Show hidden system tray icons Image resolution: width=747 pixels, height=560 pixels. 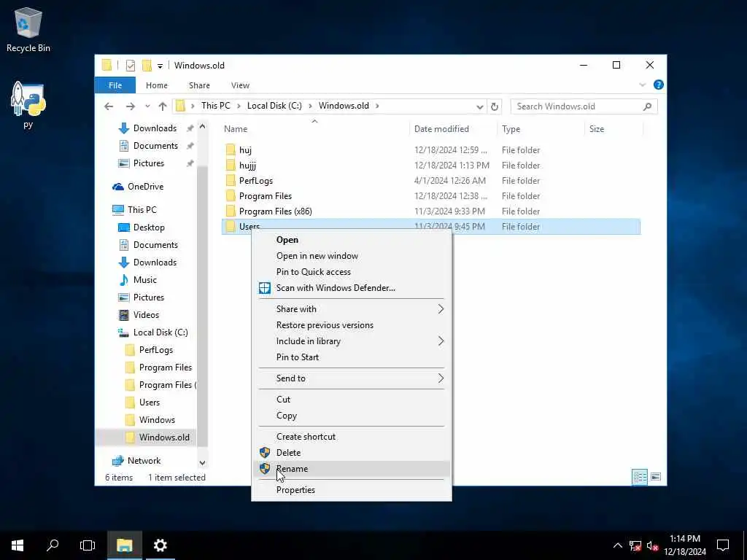(x=617, y=545)
